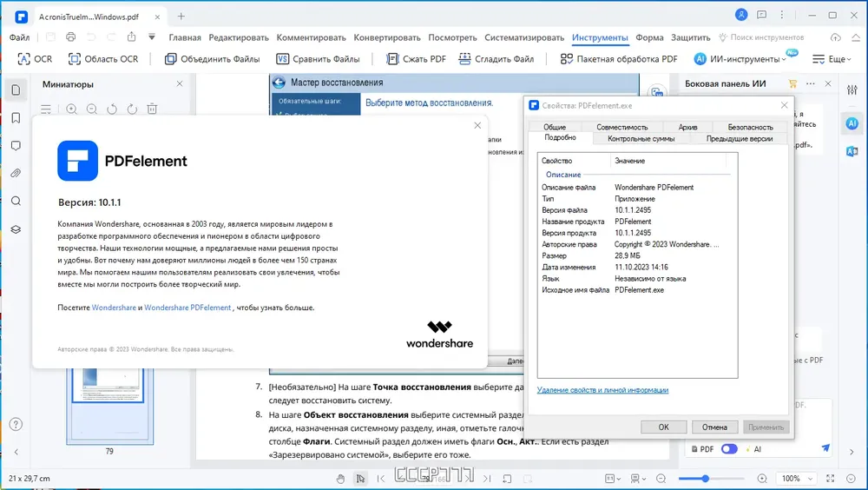Expand ИИ-инструменты dropdown
The width and height of the screenshot is (868, 490).
click(x=740, y=59)
